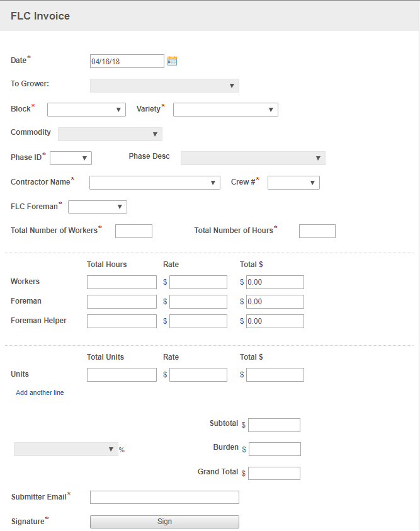
Task: Open the calendar date picker icon
Action: coord(172,61)
